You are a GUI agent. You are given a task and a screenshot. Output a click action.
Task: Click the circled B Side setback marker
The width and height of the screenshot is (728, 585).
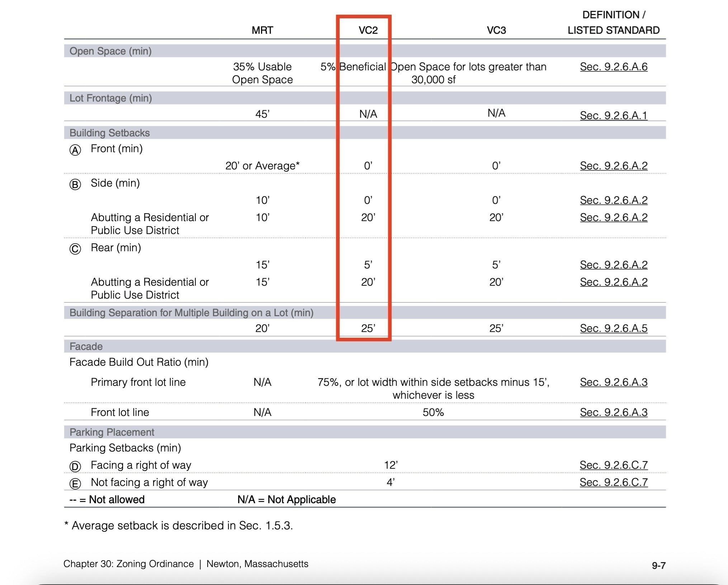[75, 184]
